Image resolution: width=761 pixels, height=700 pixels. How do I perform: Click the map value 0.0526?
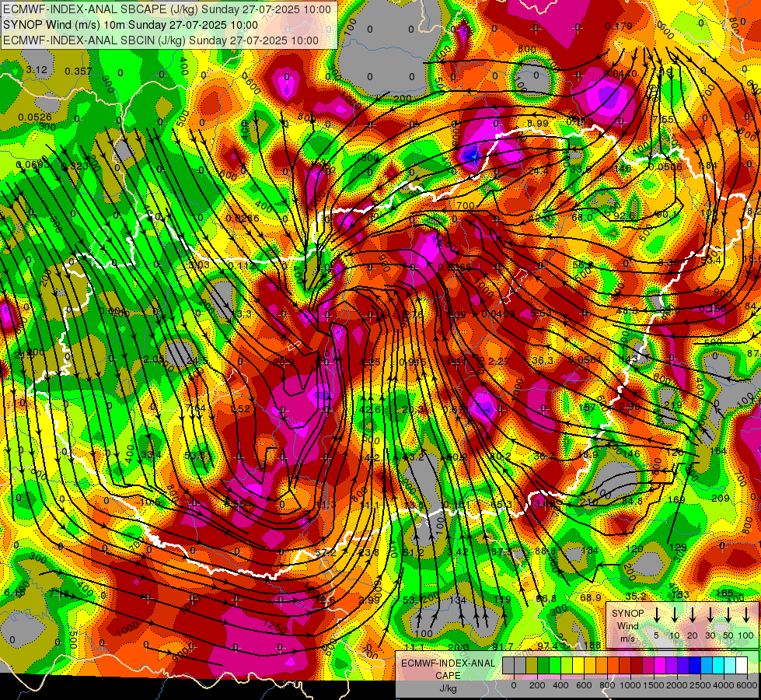coord(35,117)
